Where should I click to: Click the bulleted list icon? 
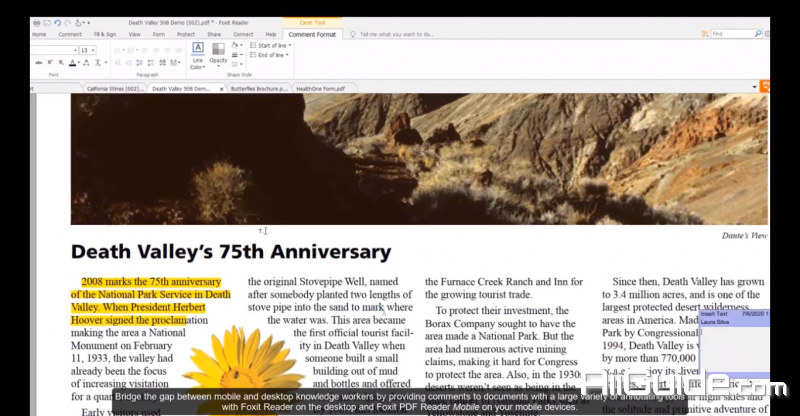tap(118, 50)
